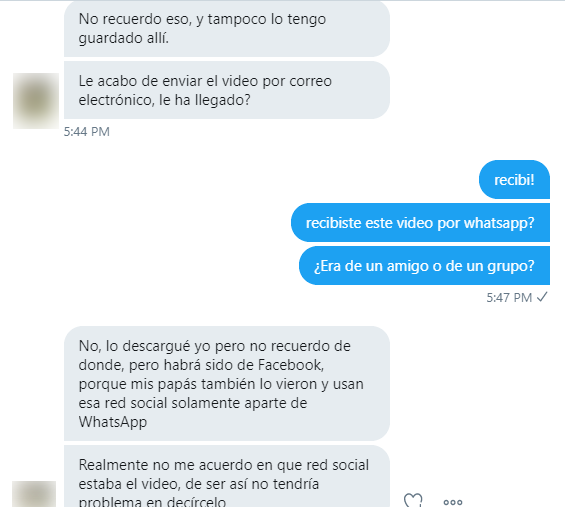This screenshot has width=565, height=507.
Task: Select the "recibiste este video por whatsapp?" bubble
Action: tap(420, 223)
